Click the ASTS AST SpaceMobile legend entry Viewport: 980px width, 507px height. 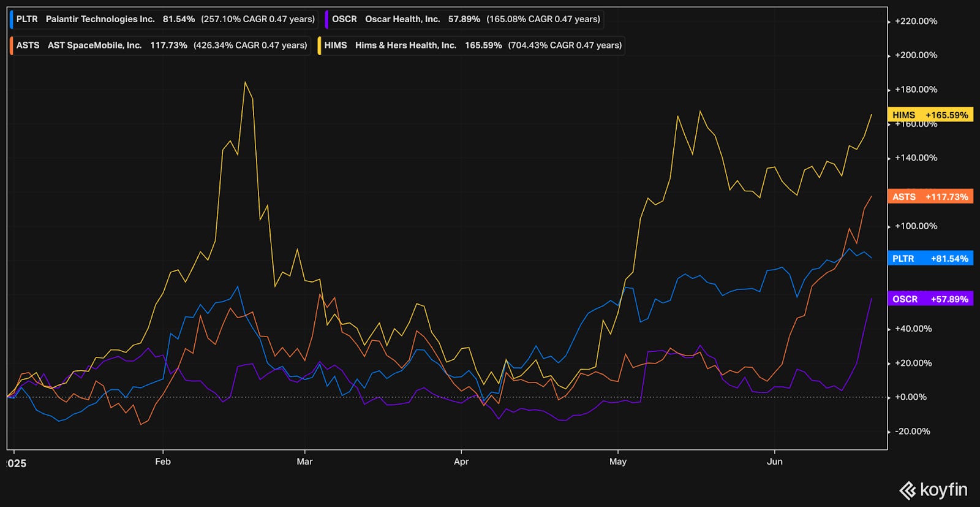point(160,45)
